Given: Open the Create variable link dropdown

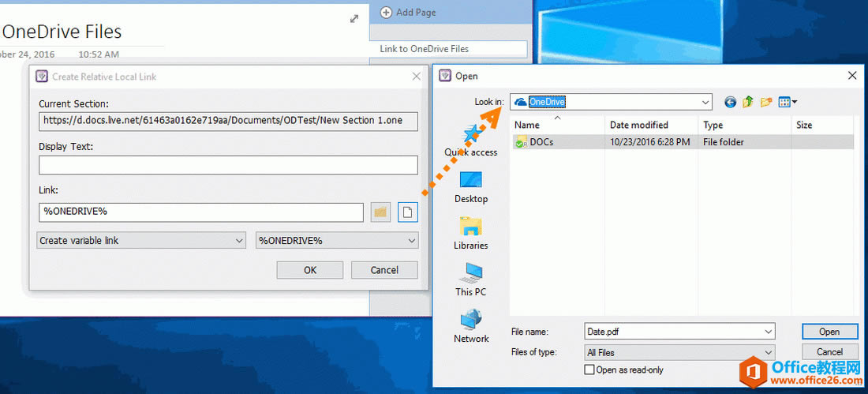Looking at the screenshot, I should tap(141, 241).
